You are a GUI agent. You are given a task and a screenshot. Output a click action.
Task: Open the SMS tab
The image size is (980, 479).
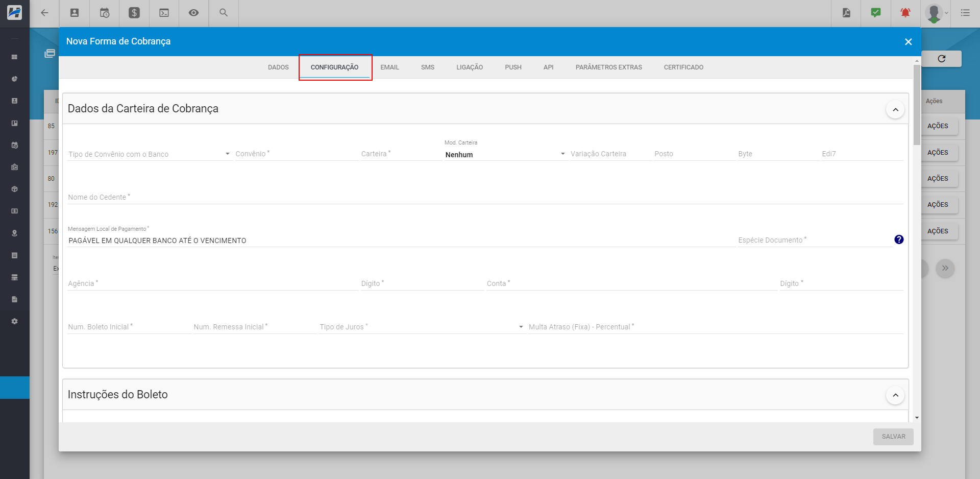click(428, 67)
